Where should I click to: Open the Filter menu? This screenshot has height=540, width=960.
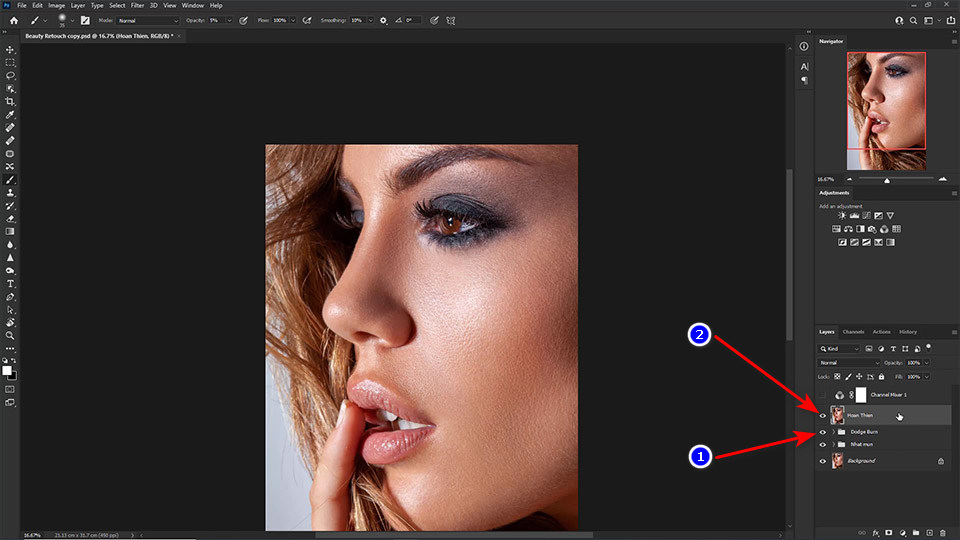(137, 5)
